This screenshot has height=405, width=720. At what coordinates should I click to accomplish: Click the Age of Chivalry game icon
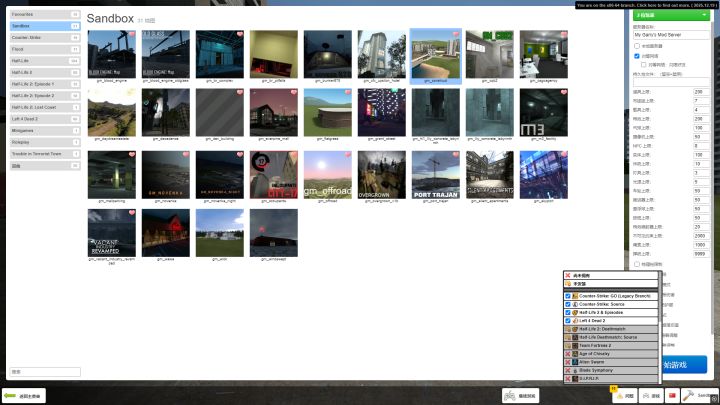[x=575, y=354]
